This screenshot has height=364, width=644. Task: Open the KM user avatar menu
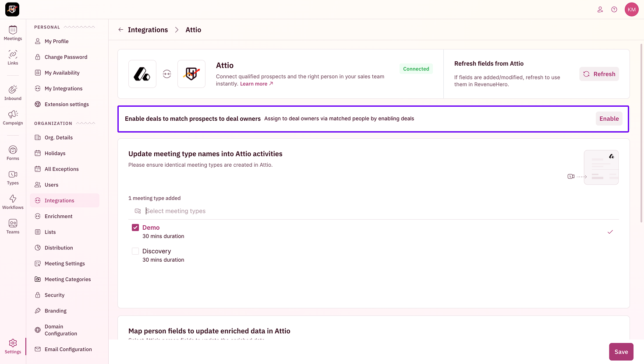click(632, 9)
